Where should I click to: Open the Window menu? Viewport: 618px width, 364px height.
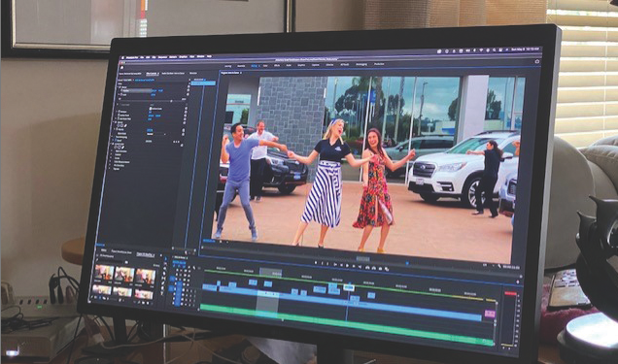pos(200,56)
